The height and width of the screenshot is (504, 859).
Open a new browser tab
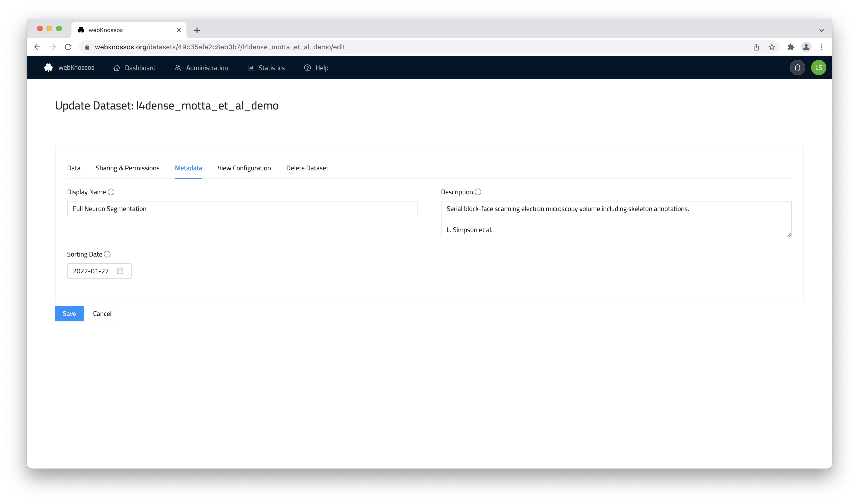pyautogui.click(x=197, y=30)
